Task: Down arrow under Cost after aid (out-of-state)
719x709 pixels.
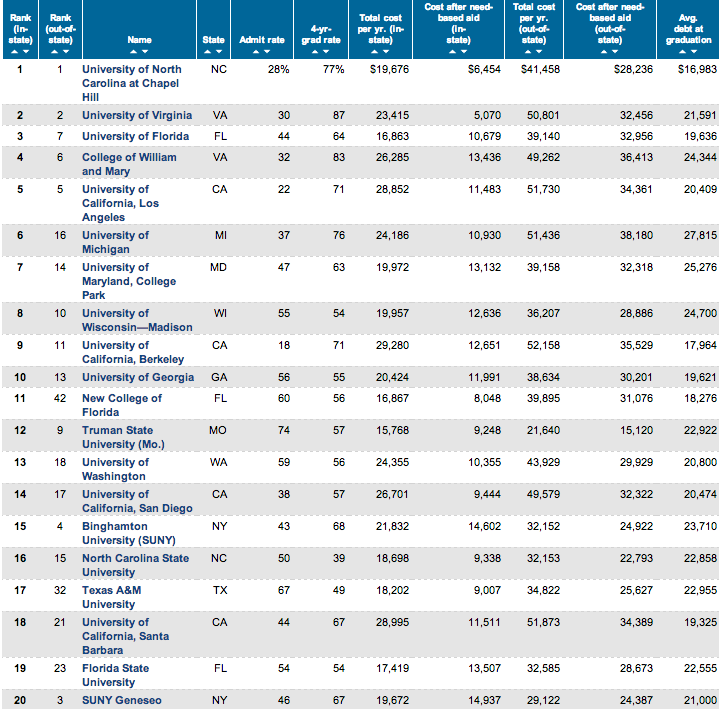Action: [615, 52]
